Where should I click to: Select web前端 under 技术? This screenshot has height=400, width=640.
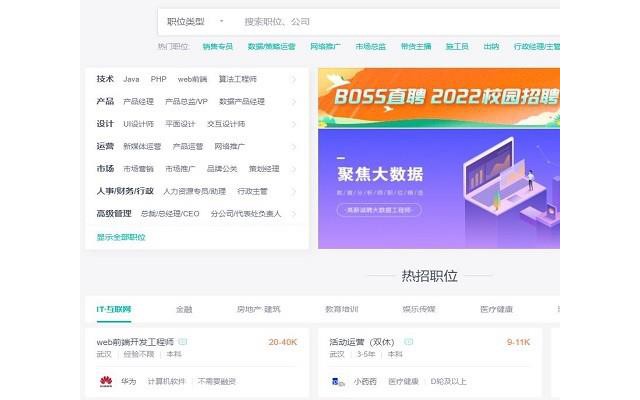192,79
